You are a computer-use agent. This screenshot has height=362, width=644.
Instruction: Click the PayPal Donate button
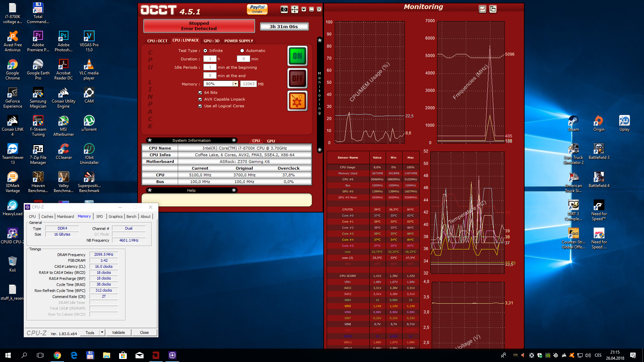(x=257, y=9)
